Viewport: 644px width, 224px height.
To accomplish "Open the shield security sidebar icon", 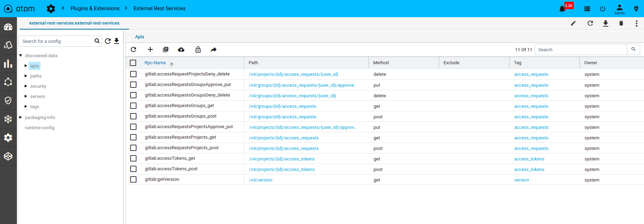I will (8, 100).
